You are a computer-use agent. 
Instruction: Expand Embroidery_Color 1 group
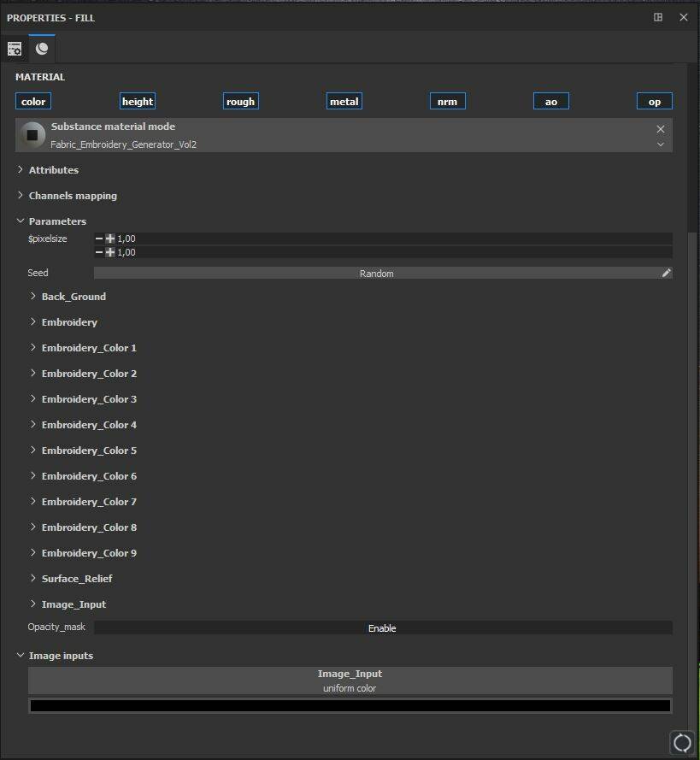coord(33,348)
